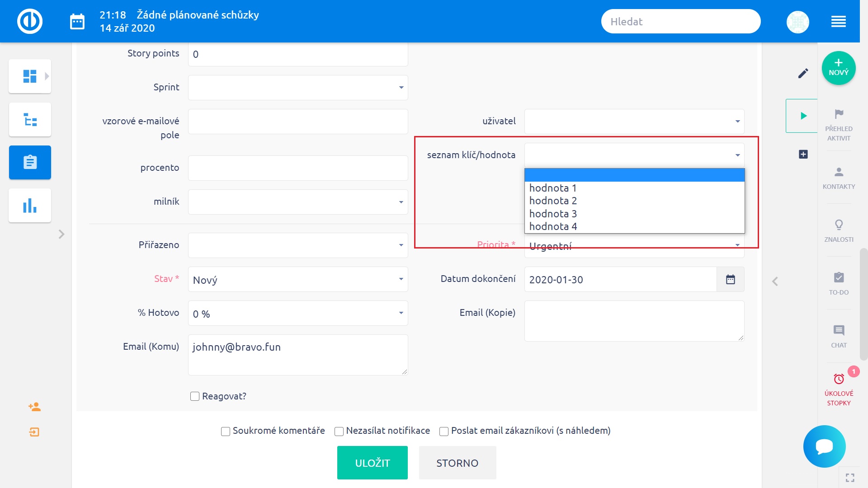
Task: Open the bar chart sidebar icon
Action: click(x=30, y=206)
